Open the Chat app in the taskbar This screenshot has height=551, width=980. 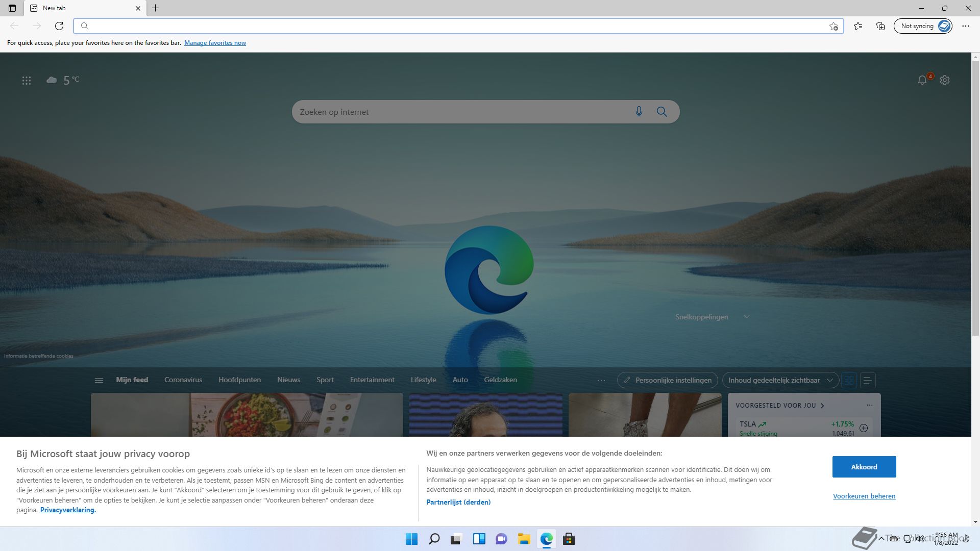pyautogui.click(x=501, y=539)
